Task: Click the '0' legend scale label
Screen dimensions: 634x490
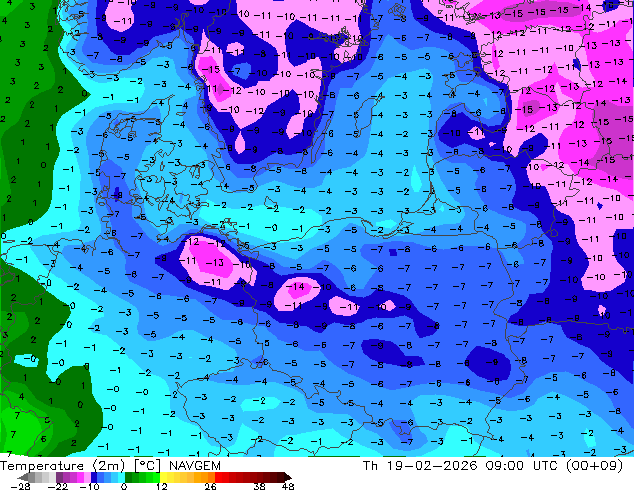Action: [x=124, y=486]
